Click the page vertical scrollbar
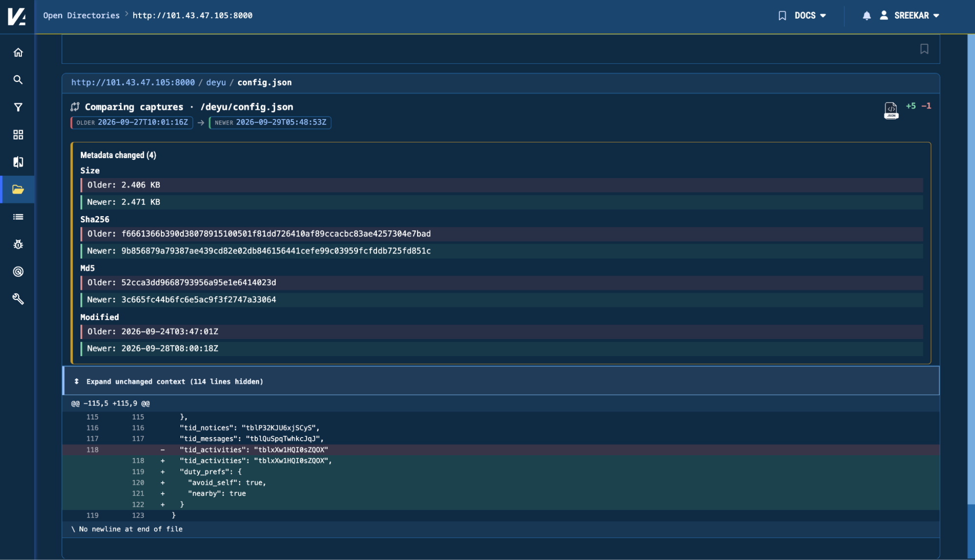Image resolution: width=975 pixels, height=560 pixels. [971, 268]
